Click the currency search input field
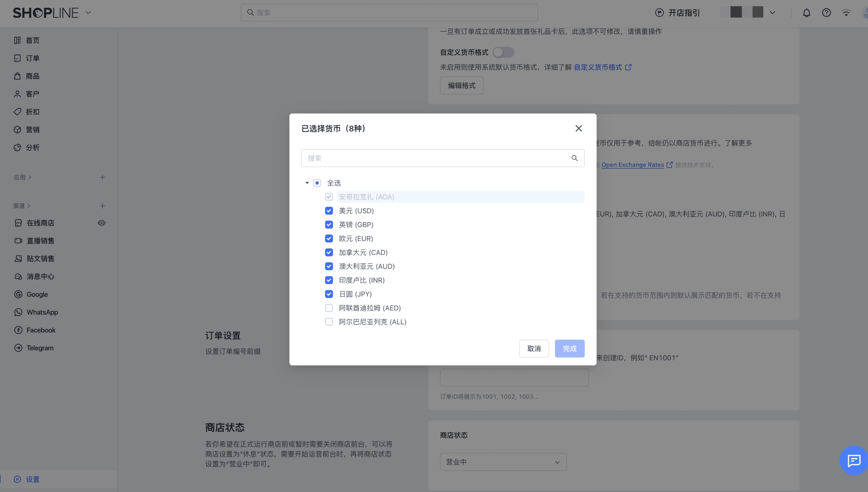The width and height of the screenshot is (868, 492). [x=435, y=158]
